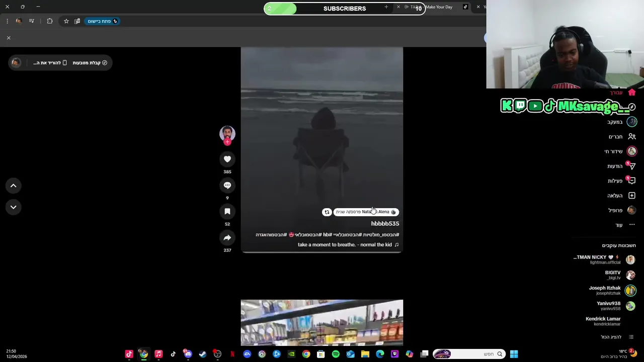
Task: Go to the next video with the down arrow
Action: [14, 207]
